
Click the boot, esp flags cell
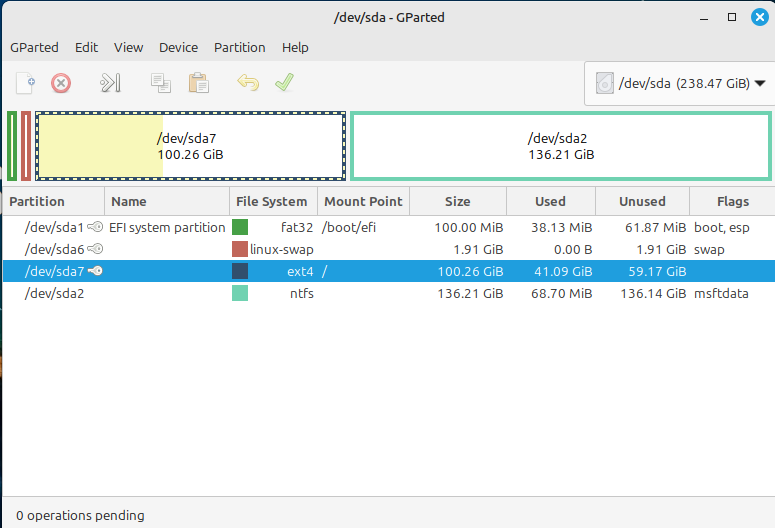722,227
